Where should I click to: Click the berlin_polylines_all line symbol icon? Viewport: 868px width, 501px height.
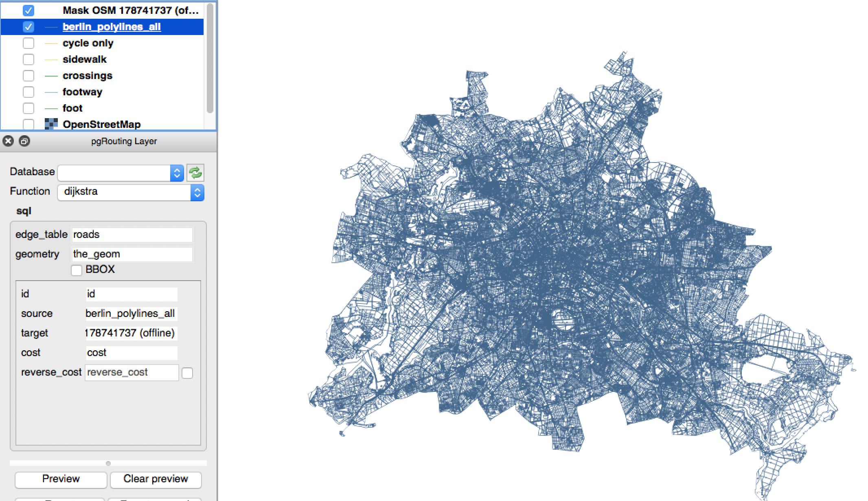click(51, 27)
